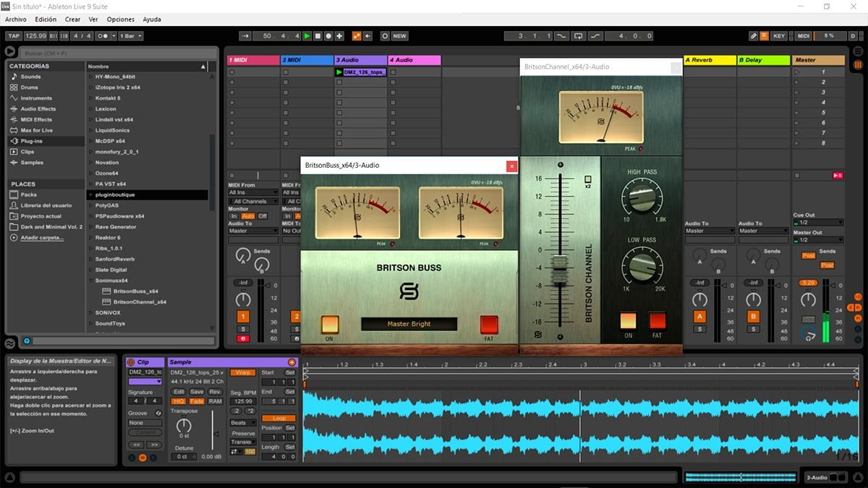
Task: Select the BritsonBuss_x64 plug-in
Action: pyautogui.click(x=135, y=291)
